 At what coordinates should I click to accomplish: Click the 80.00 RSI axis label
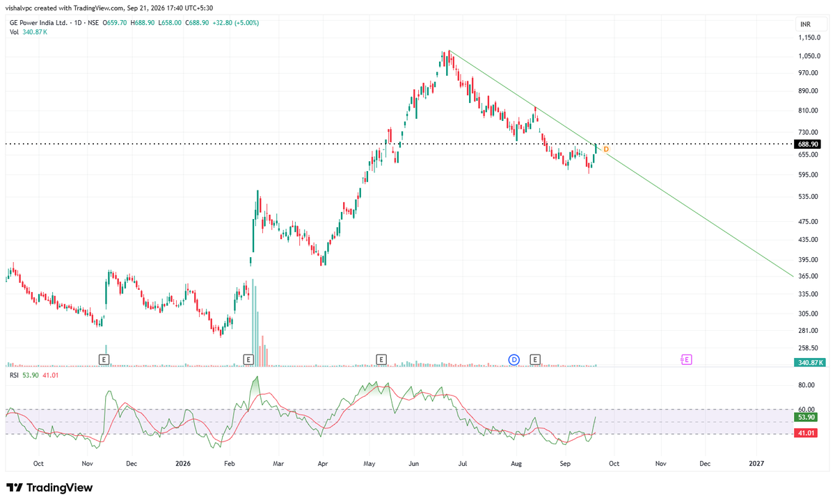point(807,385)
